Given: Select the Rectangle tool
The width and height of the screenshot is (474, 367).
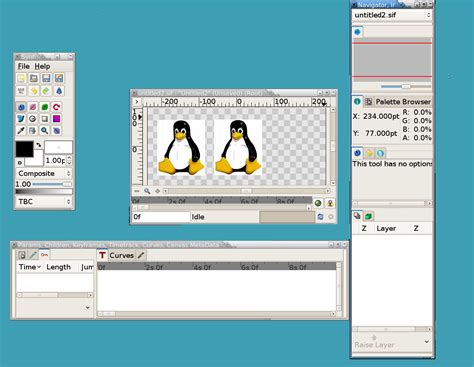Looking at the screenshot, I should pyautogui.click(x=45, y=119).
